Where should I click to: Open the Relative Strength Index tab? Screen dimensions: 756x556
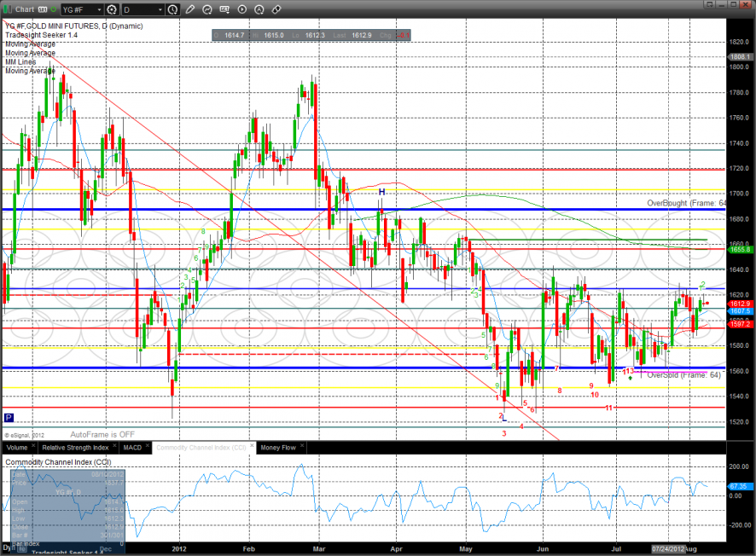[x=76, y=447]
